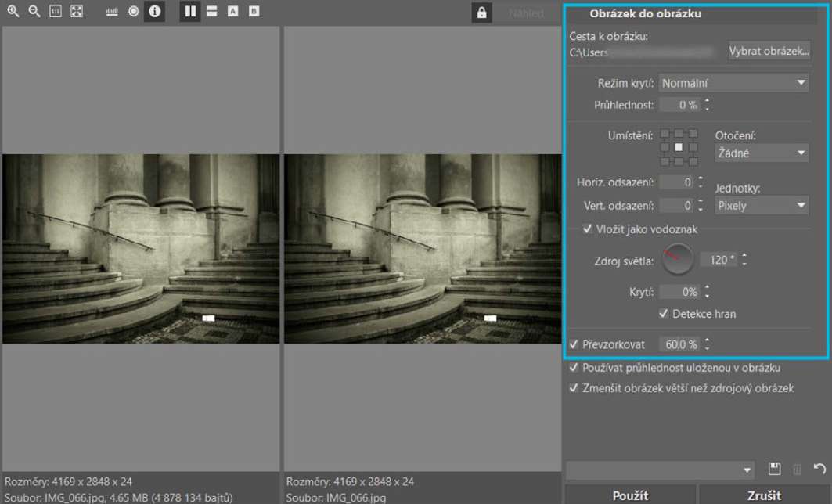The width and height of the screenshot is (832, 504).
Task: Save the current settings as preset
Action: point(774,469)
